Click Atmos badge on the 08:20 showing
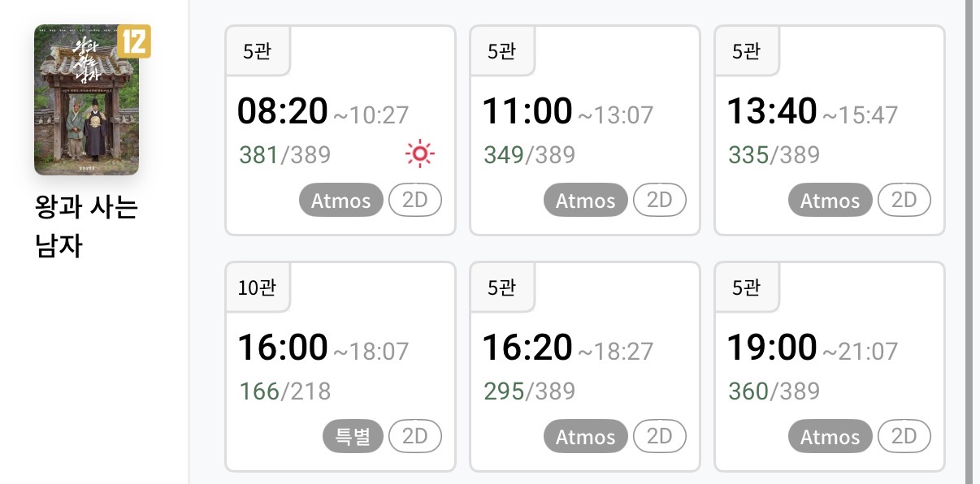This screenshot has width=980, height=484. (340, 201)
